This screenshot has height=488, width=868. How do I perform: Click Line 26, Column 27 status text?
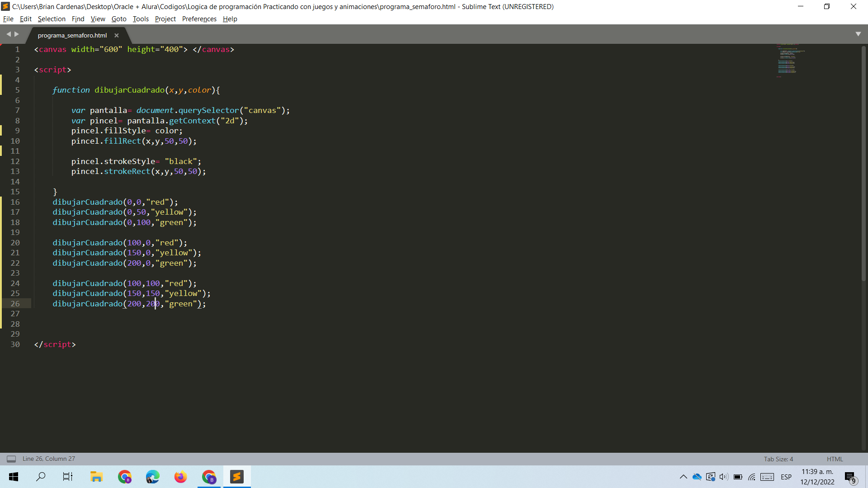[x=49, y=459]
